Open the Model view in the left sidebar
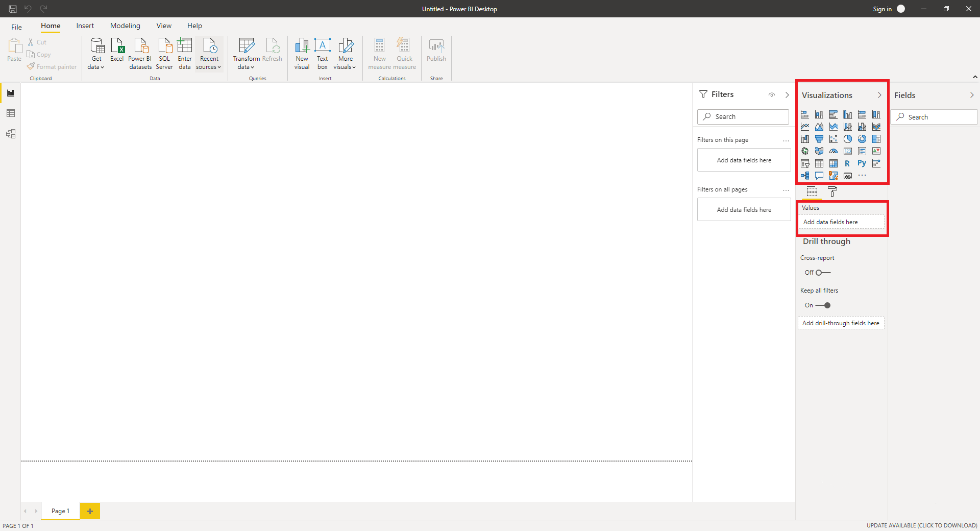Screen dimensions: 980x531 point(10,134)
